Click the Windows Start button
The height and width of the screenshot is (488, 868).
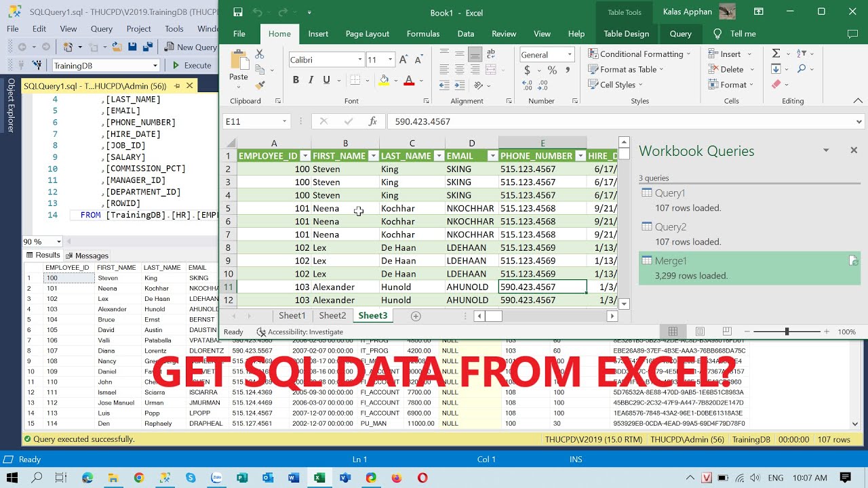(x=12, y=478)
